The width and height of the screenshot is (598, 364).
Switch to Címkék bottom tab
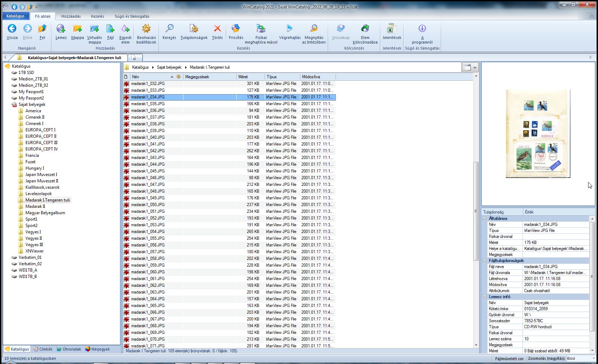click(43, 349)
